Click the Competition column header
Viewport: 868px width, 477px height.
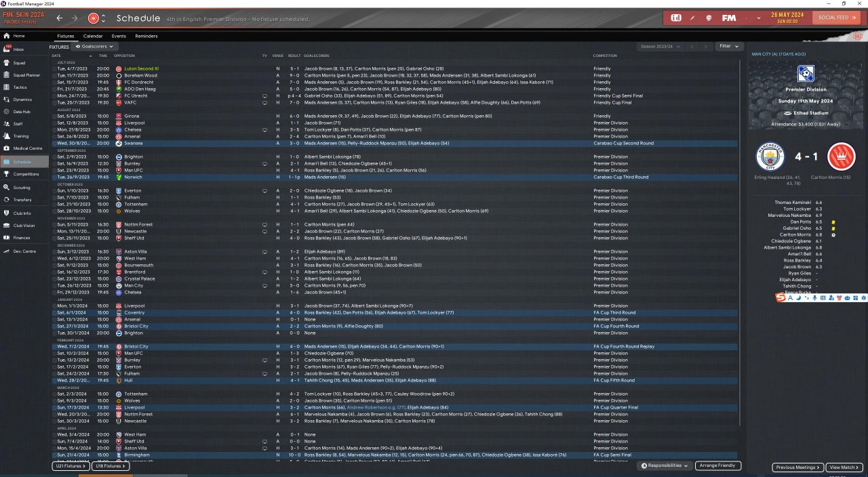605,56
